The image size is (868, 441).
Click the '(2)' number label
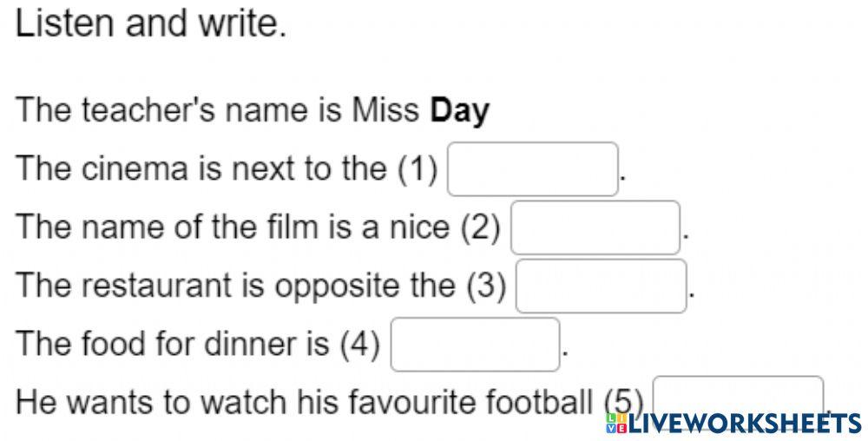481,227
